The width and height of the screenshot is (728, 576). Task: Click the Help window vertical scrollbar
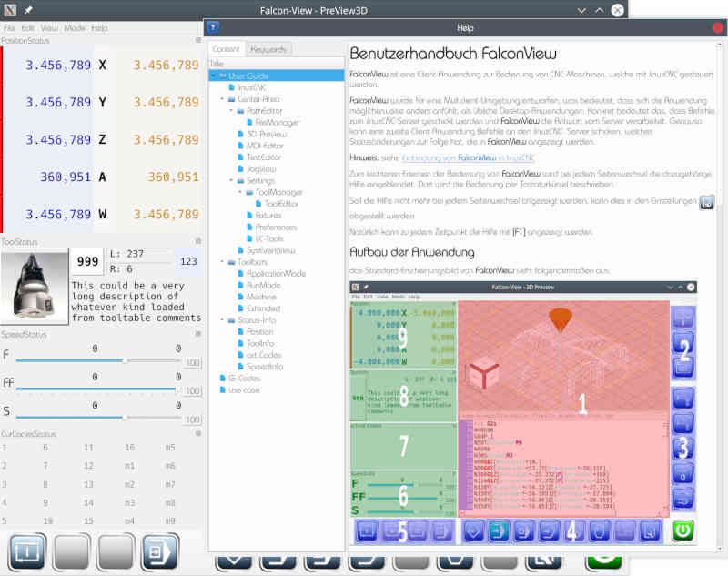point(720,296)
